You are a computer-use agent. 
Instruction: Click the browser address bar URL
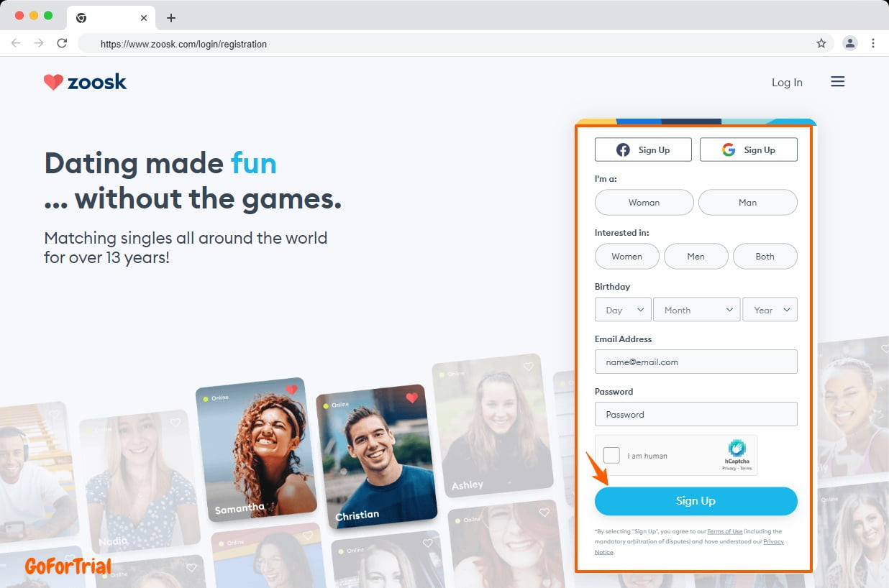pyautogui.click(x=183, y=44)
